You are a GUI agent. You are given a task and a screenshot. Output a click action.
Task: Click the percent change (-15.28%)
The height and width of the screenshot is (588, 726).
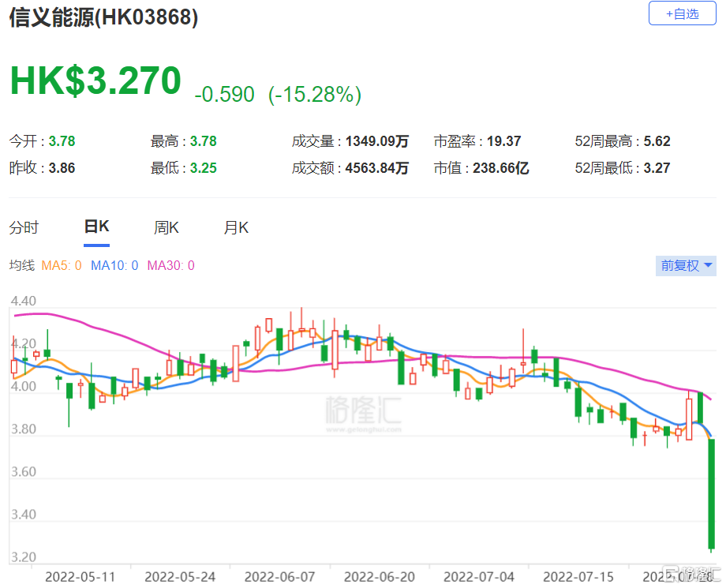315,95
